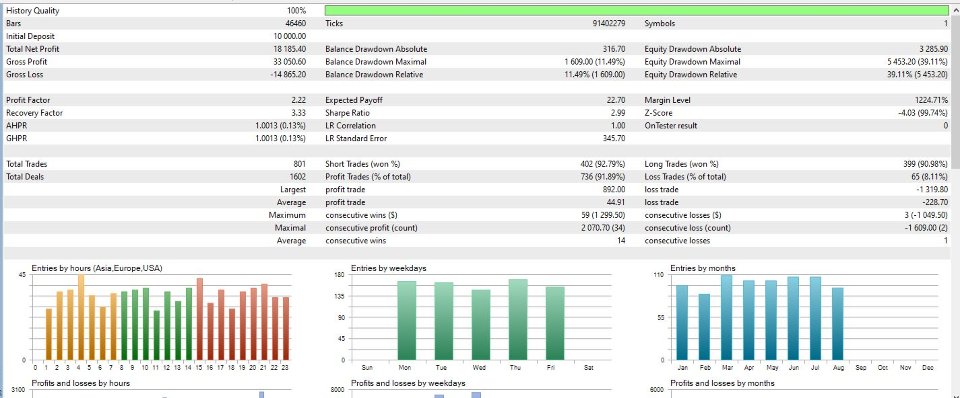This screenshot has height=398, width=960.
Task: Click Z-Score value -4.03 (99.74%)
Action: tap(922, 113)
